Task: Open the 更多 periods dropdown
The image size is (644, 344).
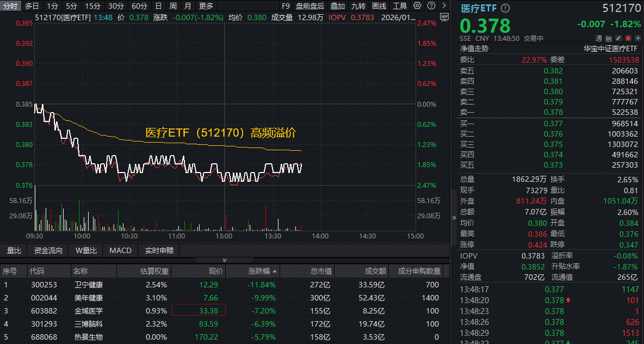Action: [x=206, y=6]
